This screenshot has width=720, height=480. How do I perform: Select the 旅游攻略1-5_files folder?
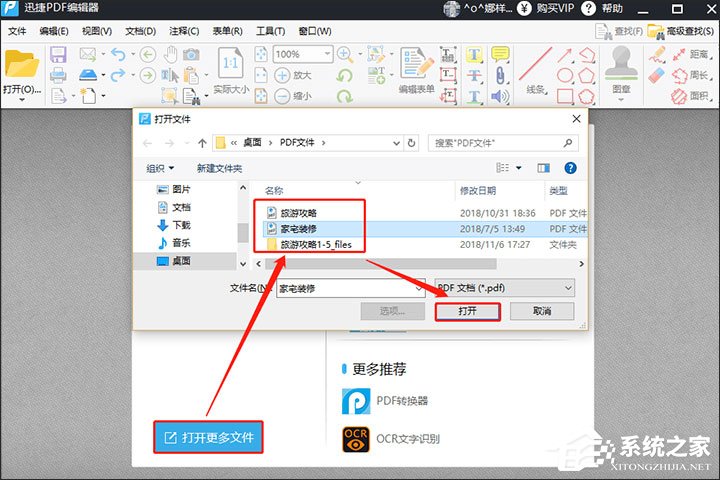[x=309, y=244]
